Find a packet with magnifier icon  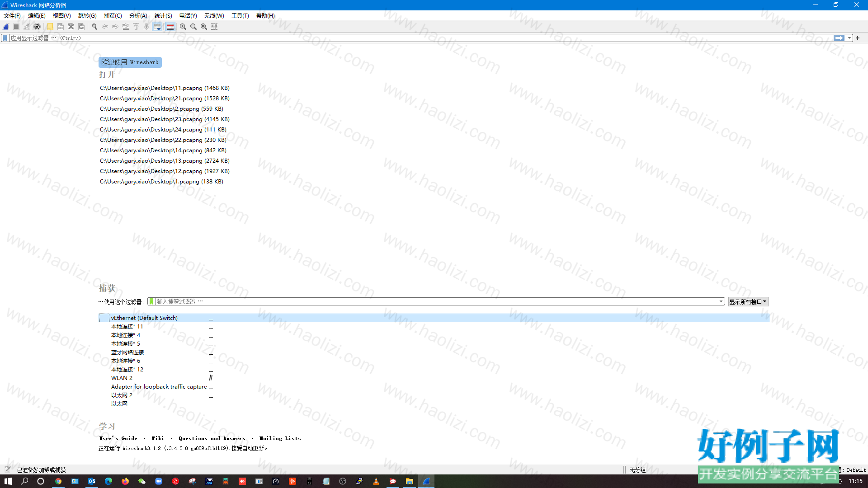point(94,27)
